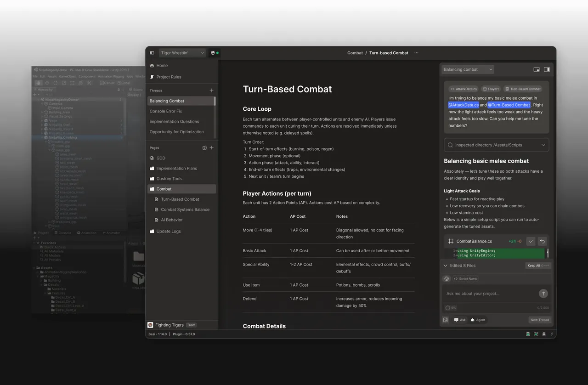Click the Unity connection status icon
Viewport: 588px width, 385px height.
click(214, 53)
